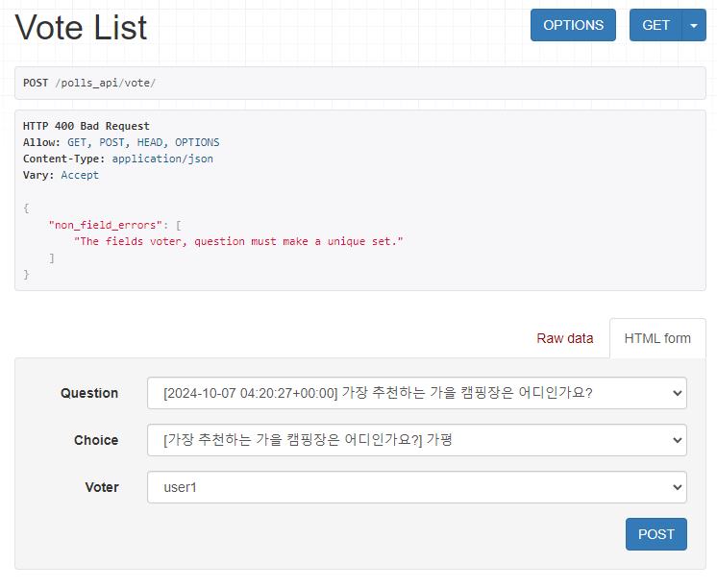Click the unique set error message text
This screenshot has height=588, width=717.
coord(238,241)
